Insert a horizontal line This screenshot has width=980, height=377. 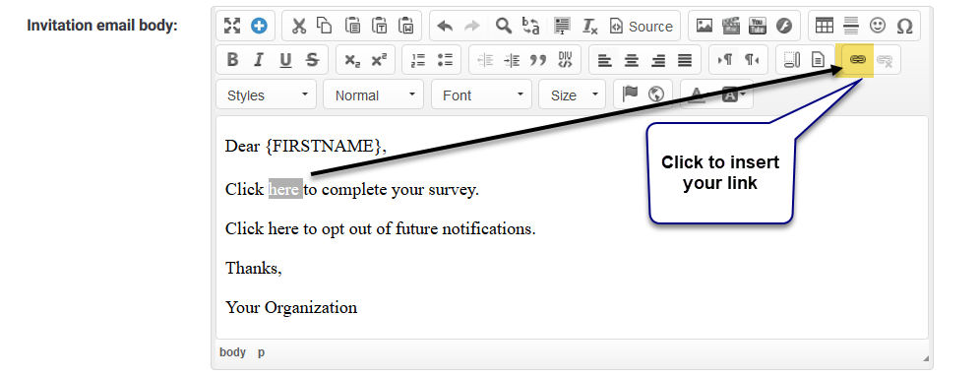point(851,26)
